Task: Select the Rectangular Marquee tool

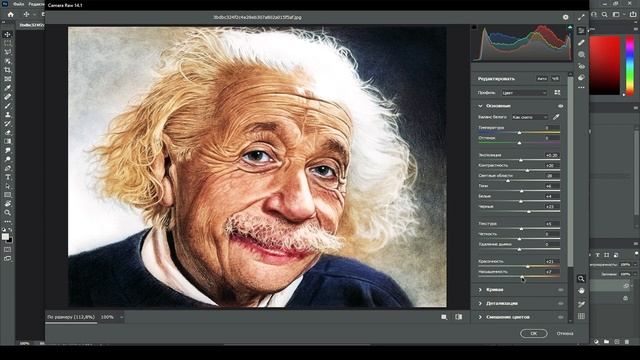Action: [7, 43]
